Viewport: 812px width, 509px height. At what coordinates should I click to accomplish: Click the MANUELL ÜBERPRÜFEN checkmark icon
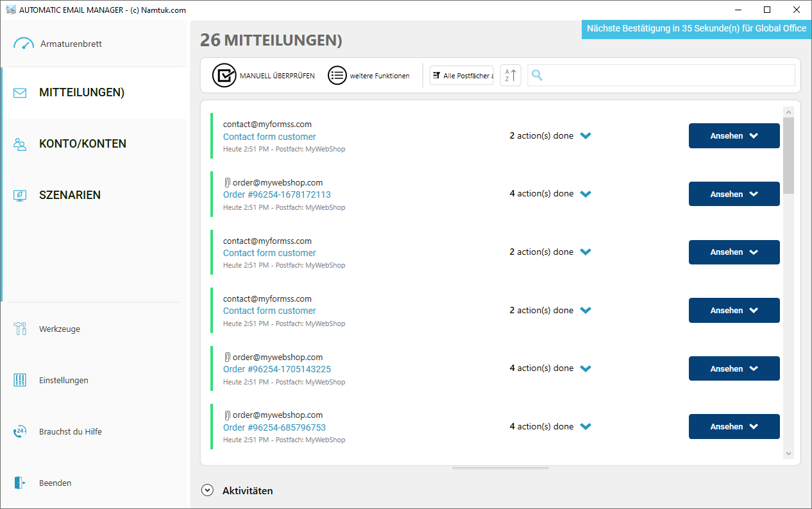point(224,76)
